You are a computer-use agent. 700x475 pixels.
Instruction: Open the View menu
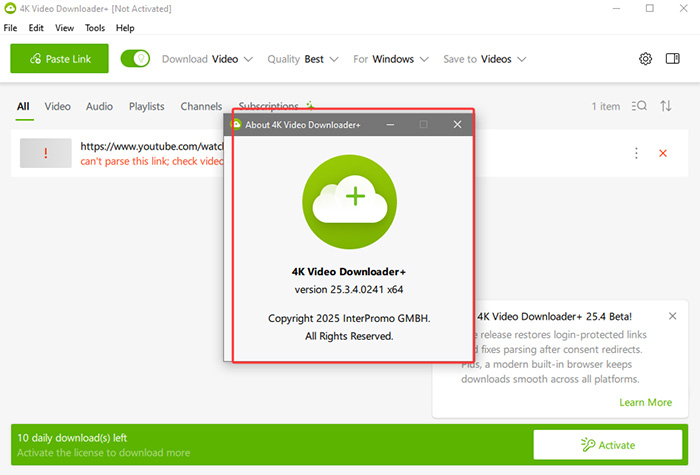point(64,28)
